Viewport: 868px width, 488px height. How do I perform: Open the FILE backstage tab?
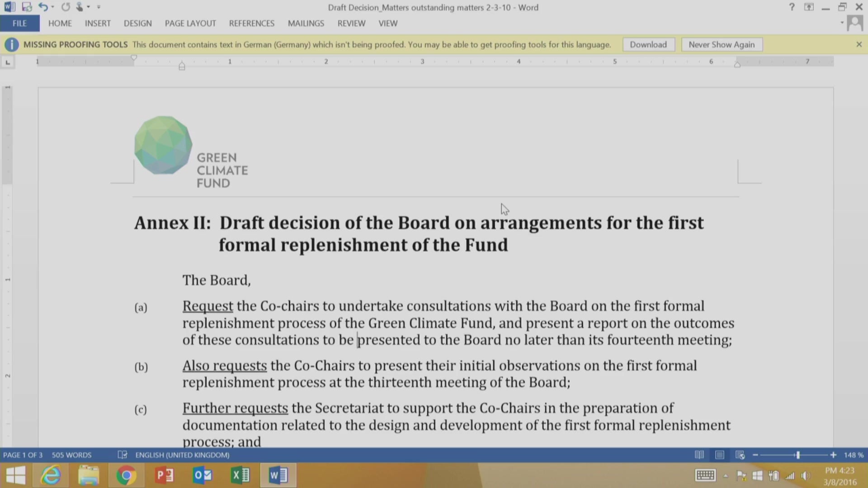(x=19, y=23)
